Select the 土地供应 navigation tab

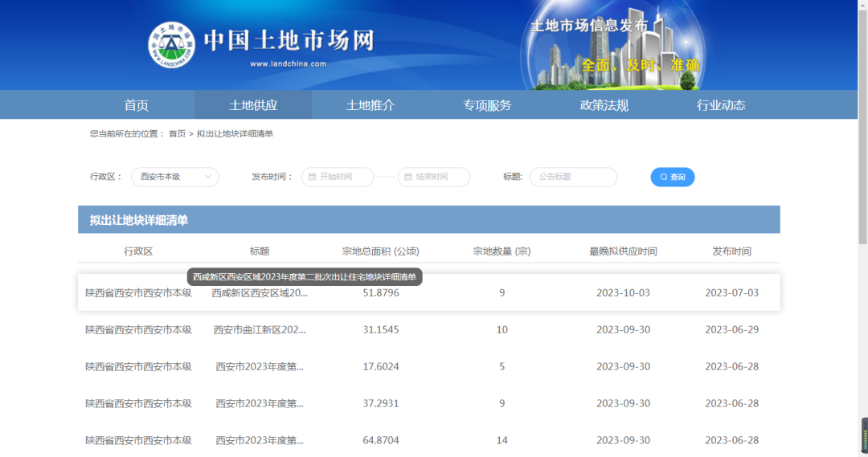coord(253,105)
